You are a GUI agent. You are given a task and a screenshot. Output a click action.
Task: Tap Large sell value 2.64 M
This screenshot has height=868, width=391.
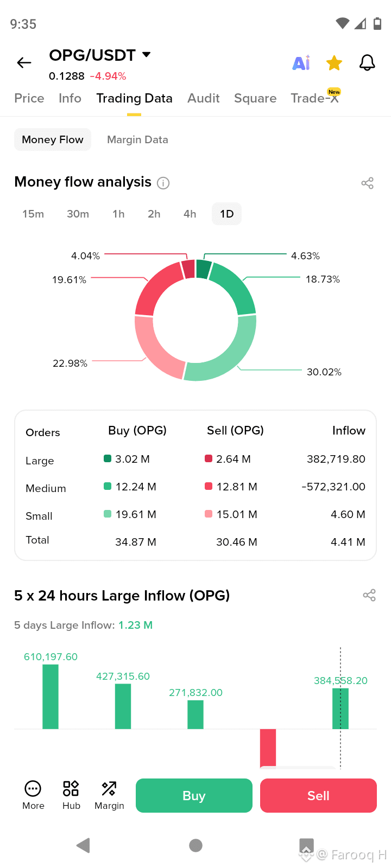[x=234, y=459]
